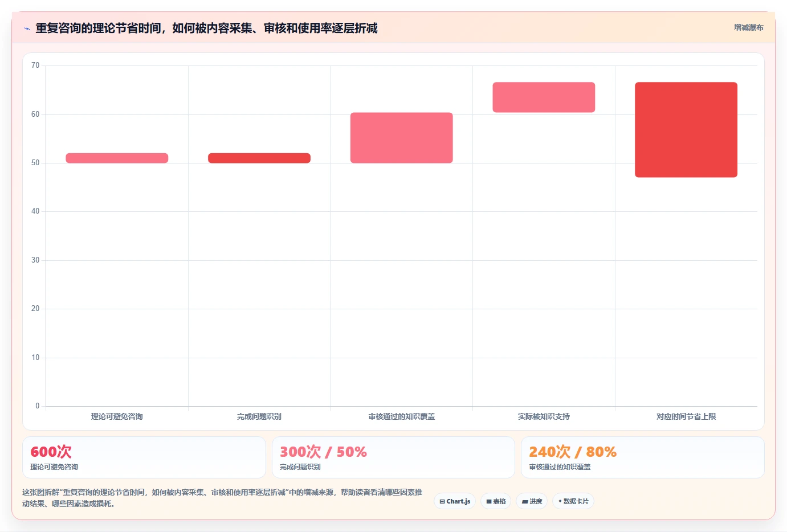The height and width of the screenshot is (532, 787).
Task: Click the 审核通过的知识覆盖 caption under 240次
Action: pyautogui.click(x=560, y=467)
